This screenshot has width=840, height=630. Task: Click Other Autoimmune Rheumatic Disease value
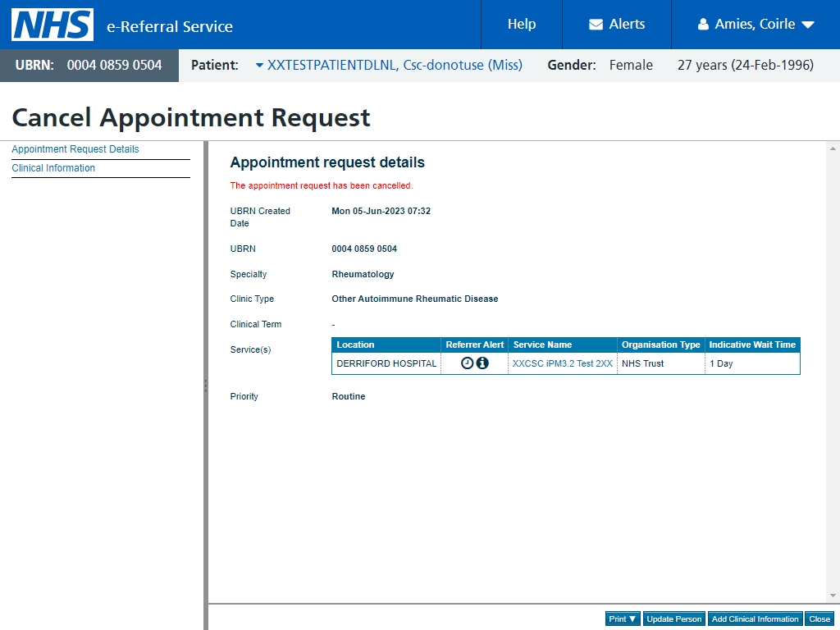[x=414, y=299]
